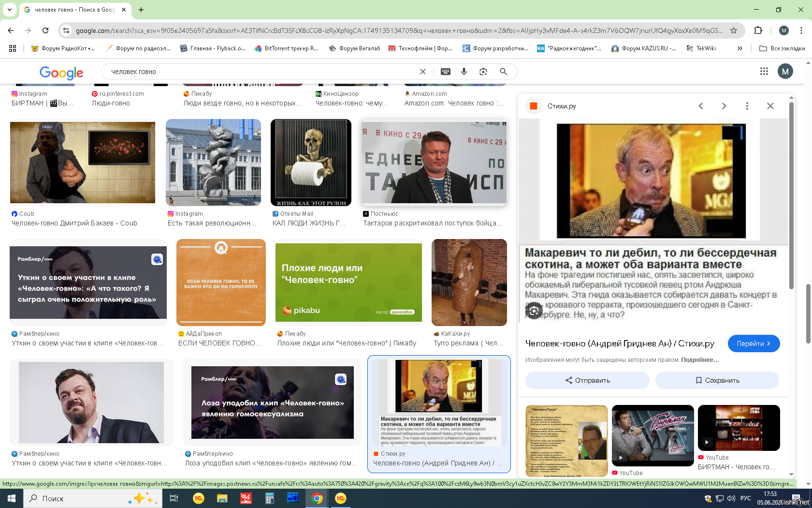Open the TekWiki bookmark
The width and height of the screenshot is (812, 508).
pyautogui.click(x=701, y=48)
